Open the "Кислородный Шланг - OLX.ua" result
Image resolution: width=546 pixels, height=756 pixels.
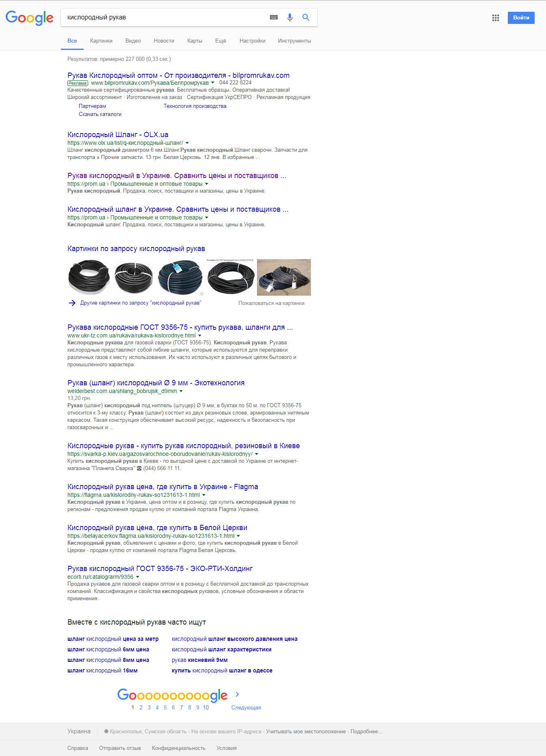[x=118, y=135]
